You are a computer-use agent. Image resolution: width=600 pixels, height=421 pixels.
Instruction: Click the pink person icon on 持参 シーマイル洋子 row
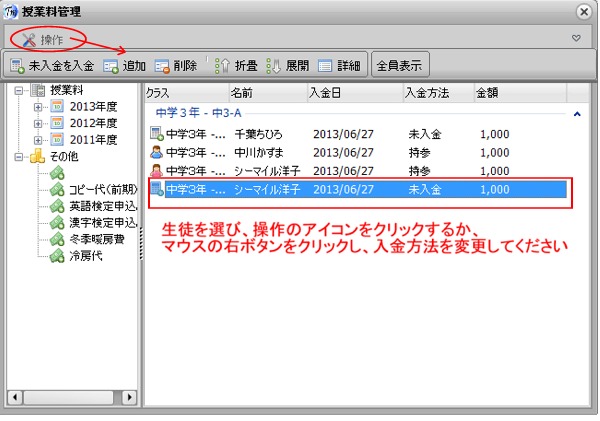pos(157,170)
